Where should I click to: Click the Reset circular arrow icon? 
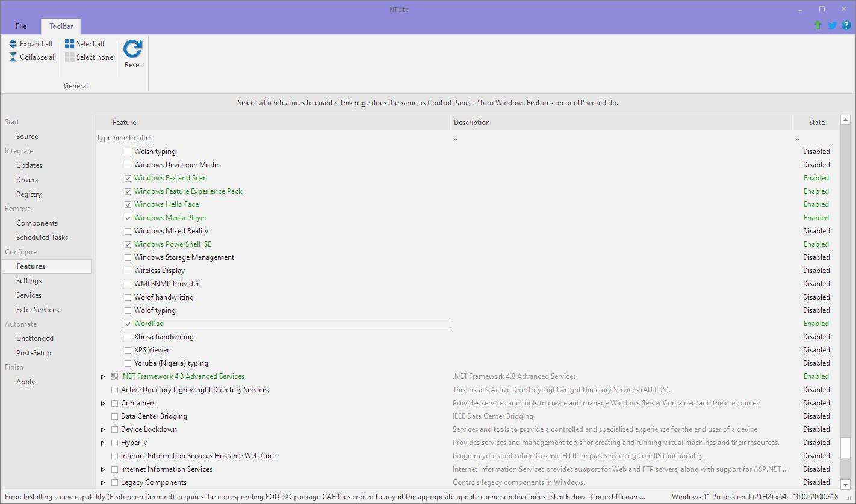133,49
